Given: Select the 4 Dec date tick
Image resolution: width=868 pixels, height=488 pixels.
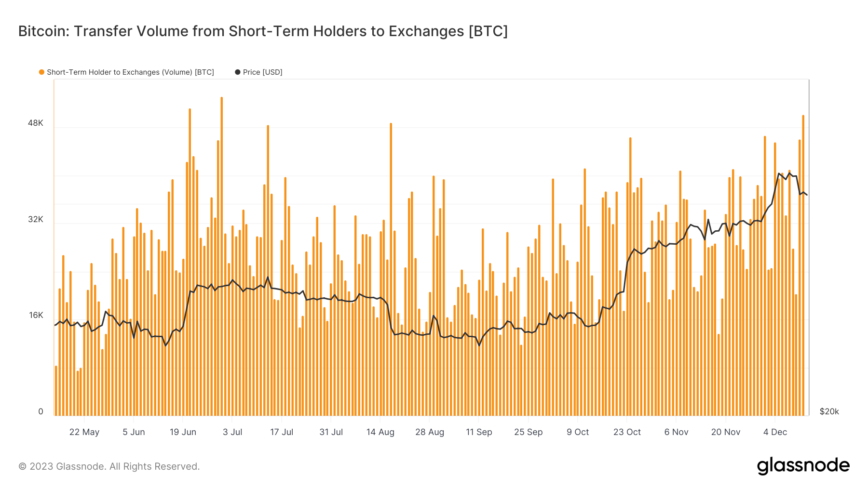Looking at the screenshot, I should pos(775,432).
